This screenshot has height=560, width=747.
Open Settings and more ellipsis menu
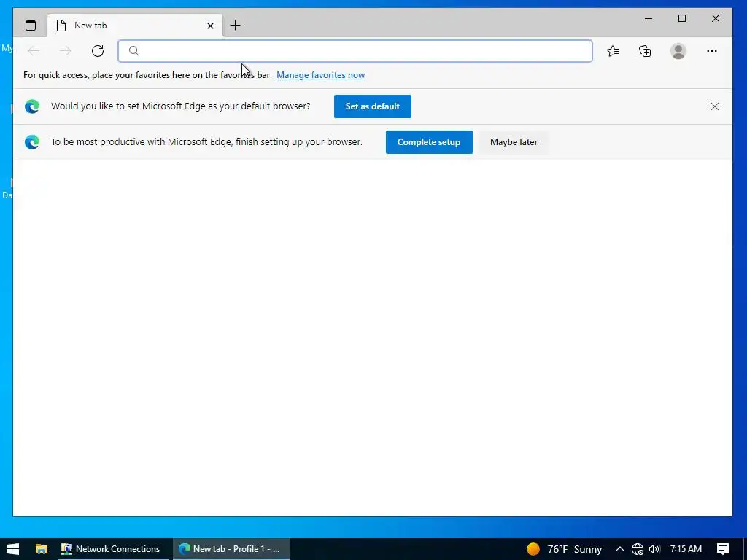(712, 51)
